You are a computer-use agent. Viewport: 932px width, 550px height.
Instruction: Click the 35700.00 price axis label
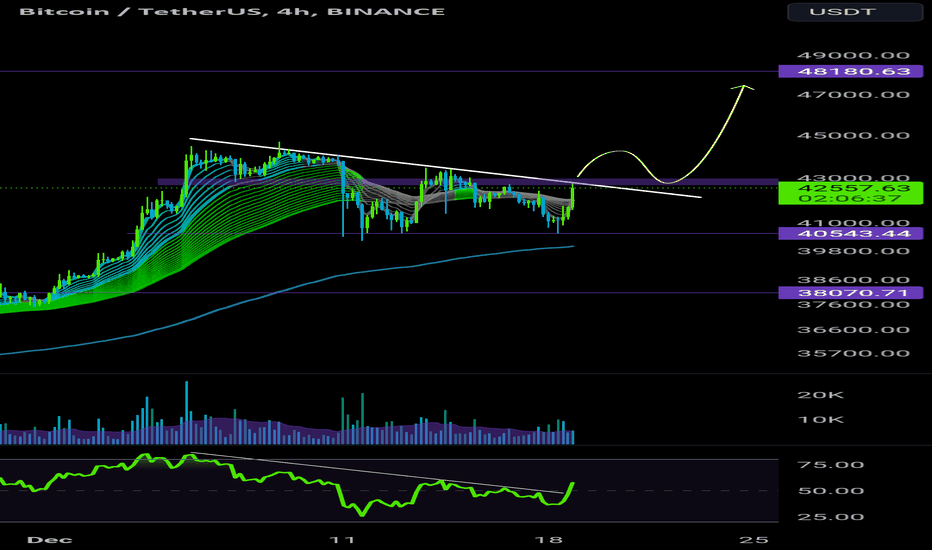click(x=854, y=353)
